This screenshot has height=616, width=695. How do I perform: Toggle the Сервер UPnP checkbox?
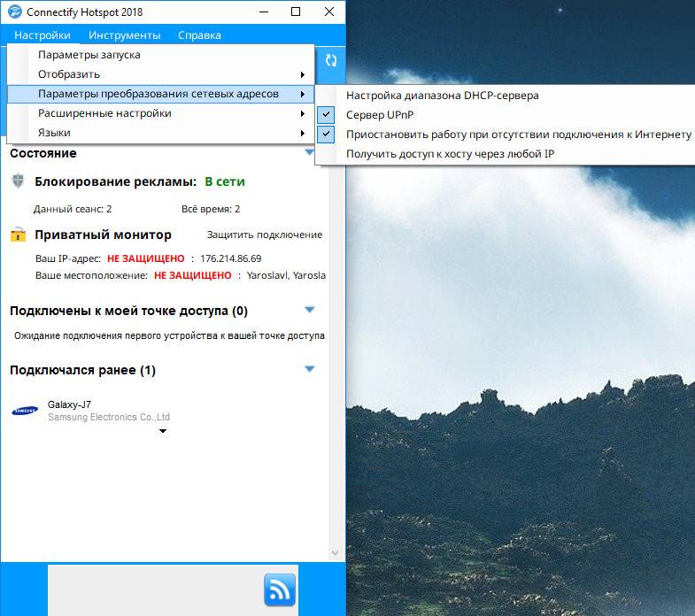[x=326, y=115]
